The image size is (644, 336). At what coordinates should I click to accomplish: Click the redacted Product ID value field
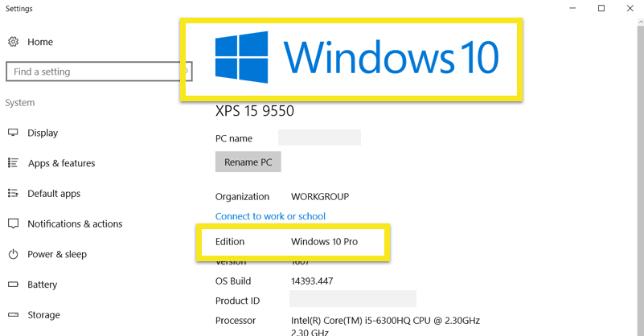point(353,298)
